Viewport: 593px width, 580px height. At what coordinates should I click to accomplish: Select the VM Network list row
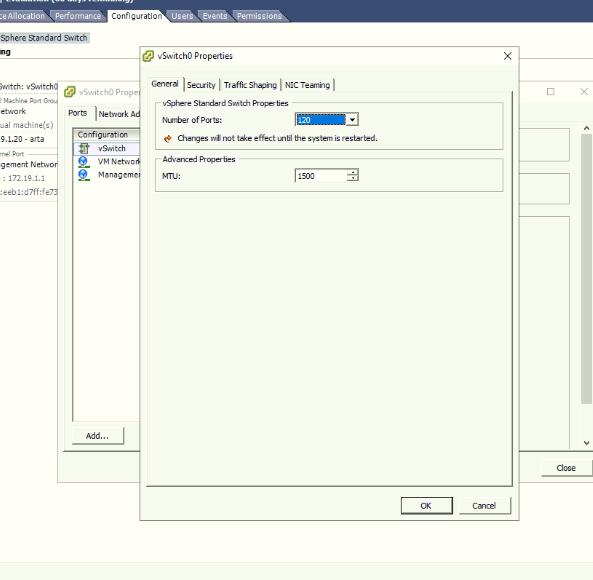click(107, 162)
